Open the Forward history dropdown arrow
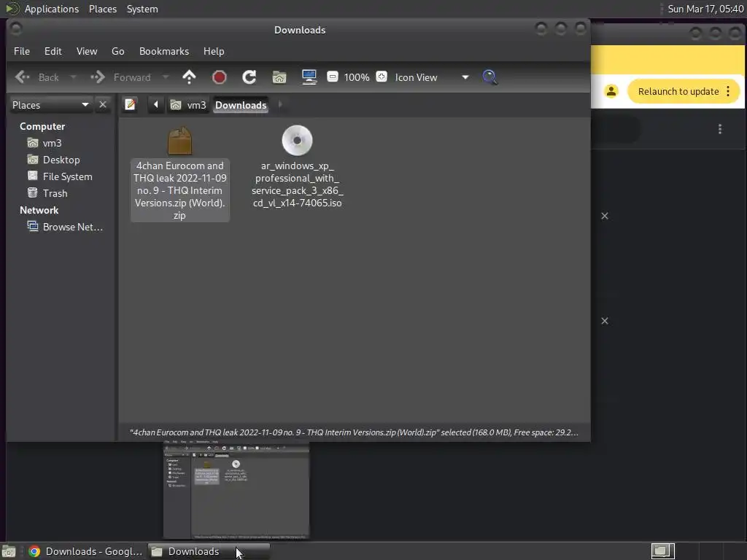747x560 pixels. coord(166,77)
